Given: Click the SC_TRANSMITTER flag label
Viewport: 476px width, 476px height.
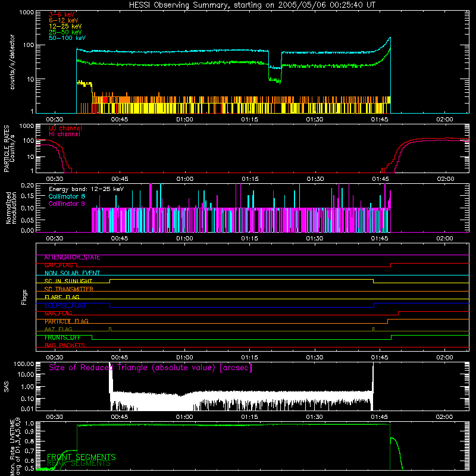Looking at the screenshot, I should [69, 289].
